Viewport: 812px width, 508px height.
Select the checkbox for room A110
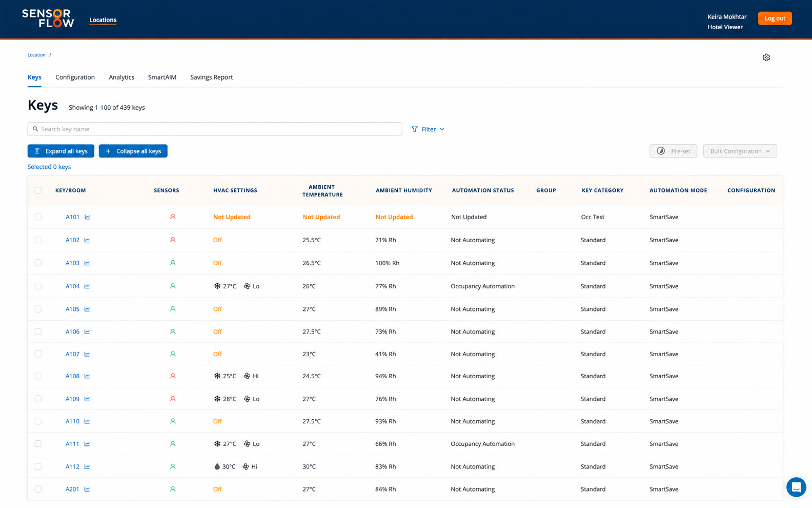pos(38,421)
